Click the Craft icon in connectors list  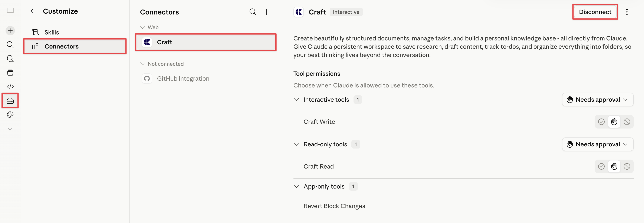pyautogui.click(x=147, y=42)
